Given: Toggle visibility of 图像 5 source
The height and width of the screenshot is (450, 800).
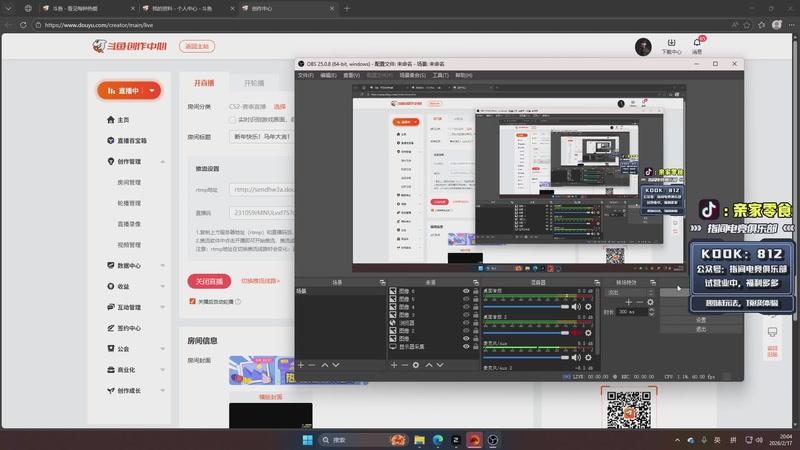Looking at the screenshot, I should [466, 299].
